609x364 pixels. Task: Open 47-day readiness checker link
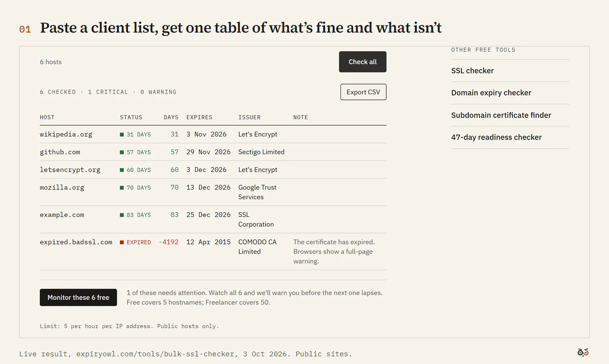[496, 137]
